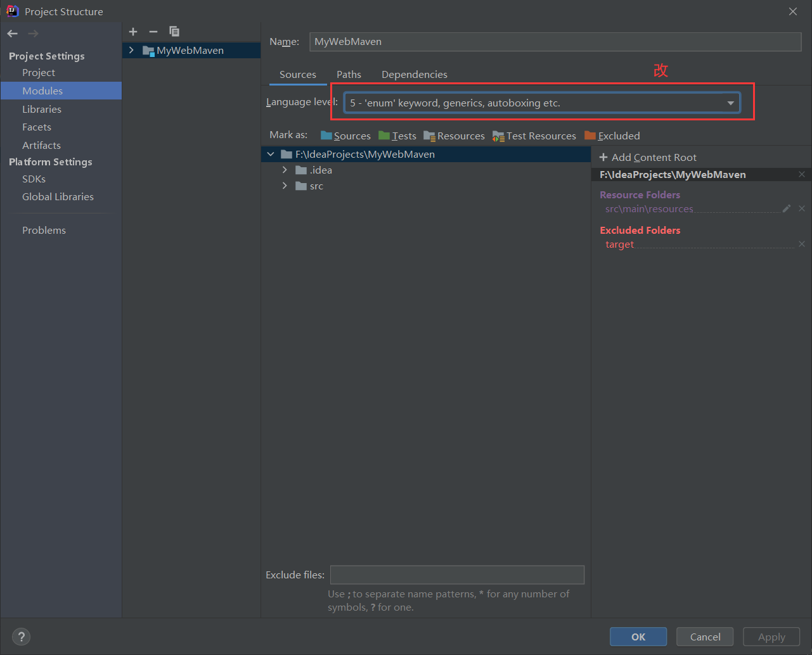Click the Apply button
This screenshot has height=655, width=812.
tap(771, 637)
